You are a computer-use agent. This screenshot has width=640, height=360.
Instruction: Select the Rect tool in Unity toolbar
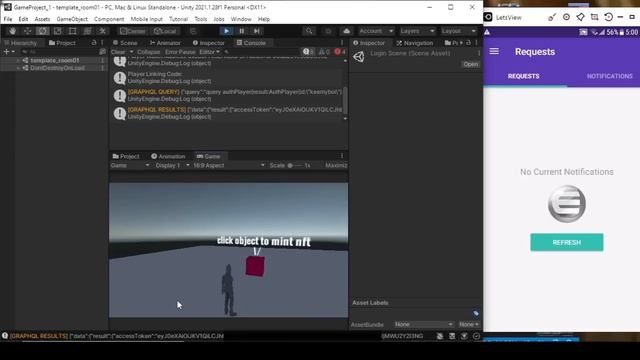(73, 31)
